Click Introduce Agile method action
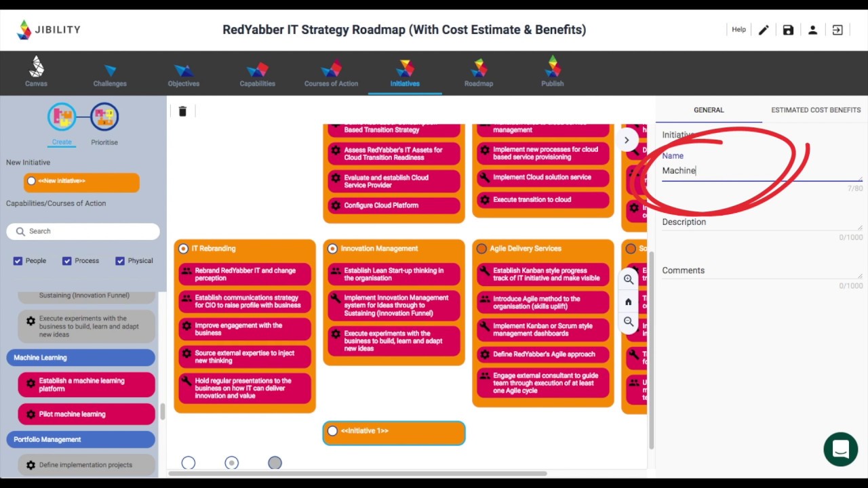The width and height of the screenshot is (868, 488). click(543, 303)
